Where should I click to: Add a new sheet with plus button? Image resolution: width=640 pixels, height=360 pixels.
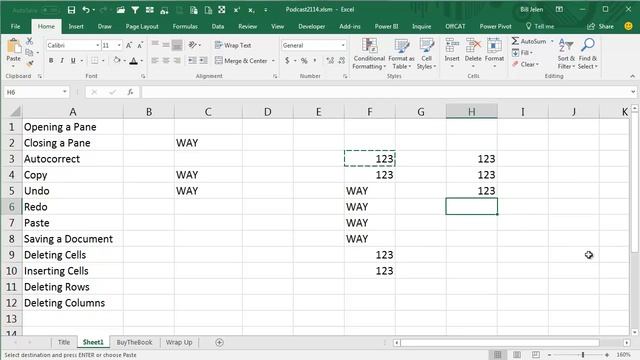pos(219,342)
